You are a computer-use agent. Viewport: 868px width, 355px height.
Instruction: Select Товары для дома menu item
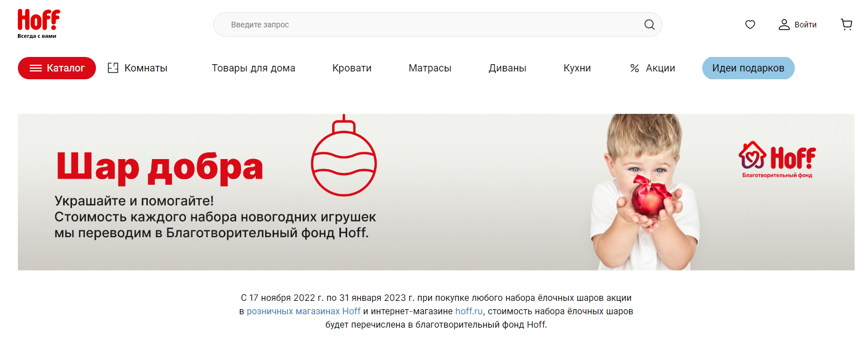tap(253, 68)
